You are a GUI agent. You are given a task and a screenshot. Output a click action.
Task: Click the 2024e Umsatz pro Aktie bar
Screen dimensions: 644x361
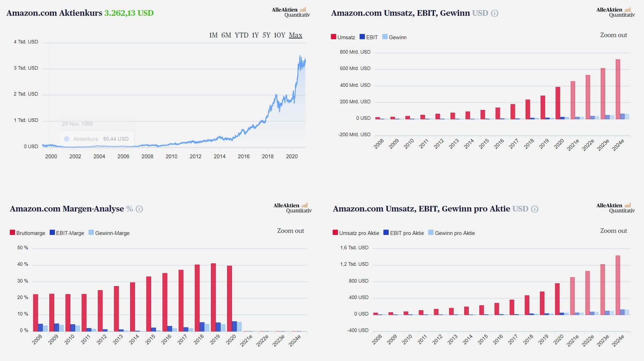[618, 285]
